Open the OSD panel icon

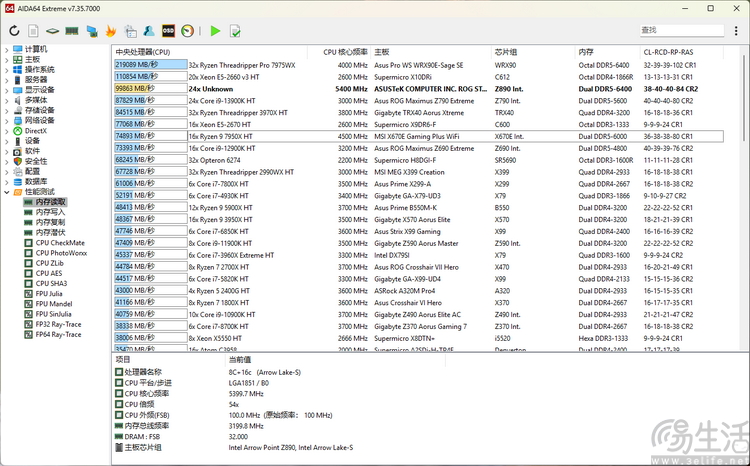(x=168, y=31)
